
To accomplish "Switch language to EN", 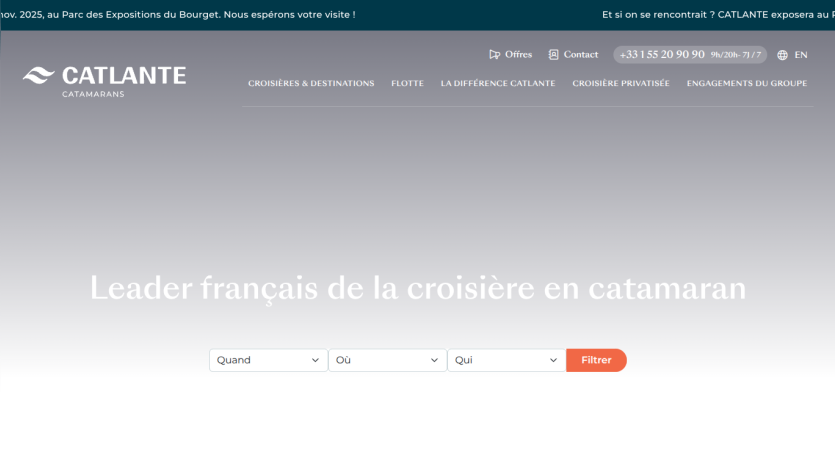I will (x=801, y=55).
